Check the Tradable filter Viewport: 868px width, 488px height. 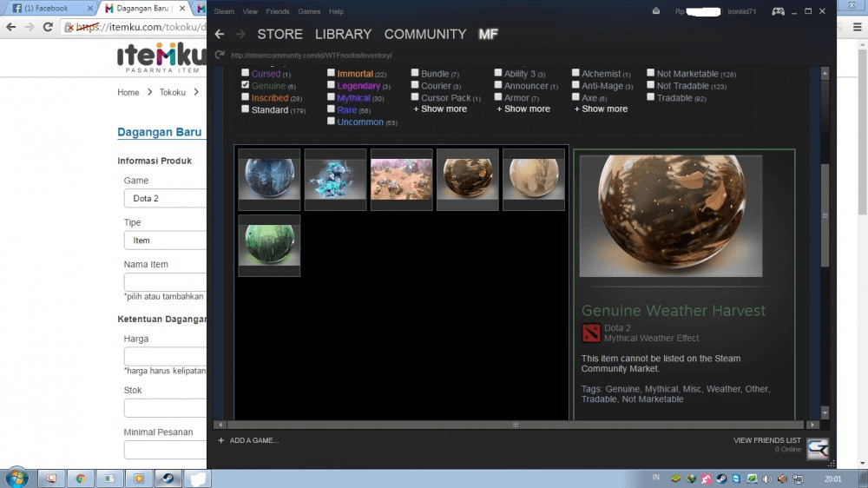click(650, 97)
